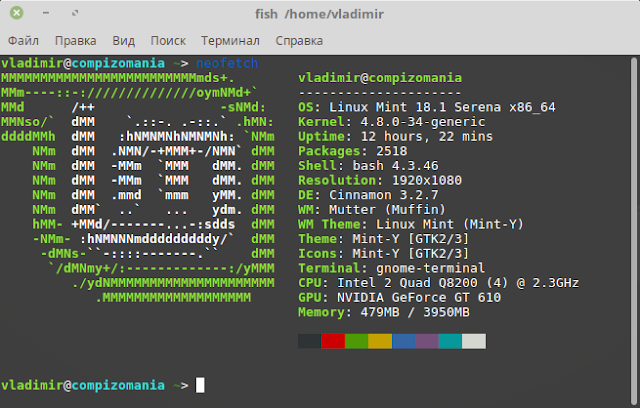Click the 'WM: Mutter (Muffin)' line
The image size is (640, 408).
(372, 210)
